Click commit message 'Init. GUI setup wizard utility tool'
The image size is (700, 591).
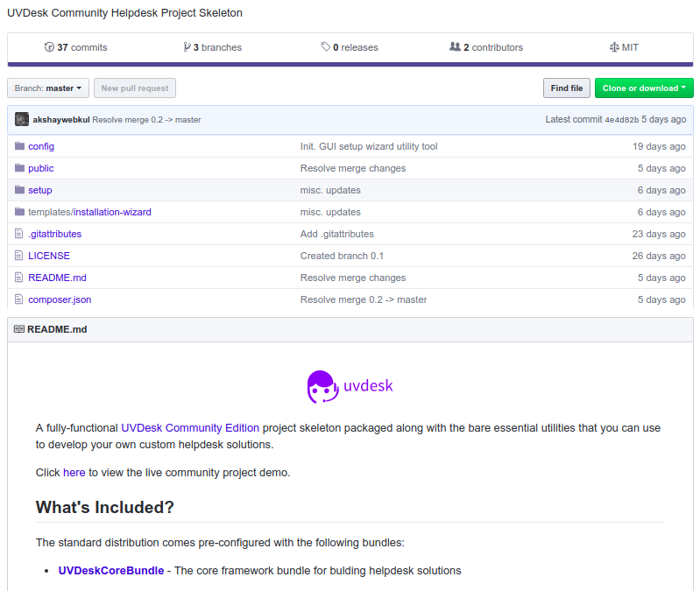369,146
